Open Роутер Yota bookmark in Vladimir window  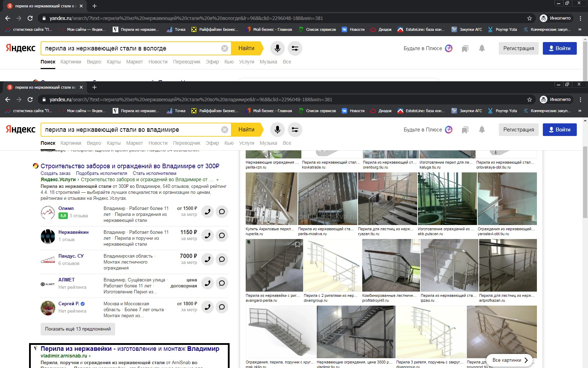(502, 111)
